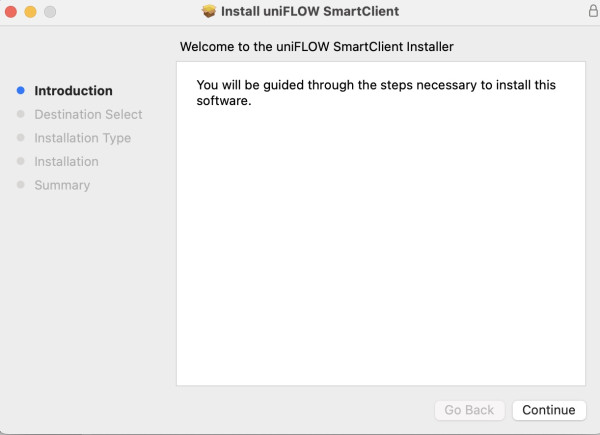Click the Continue button
The image size is (600, 435).
(549, 410)
